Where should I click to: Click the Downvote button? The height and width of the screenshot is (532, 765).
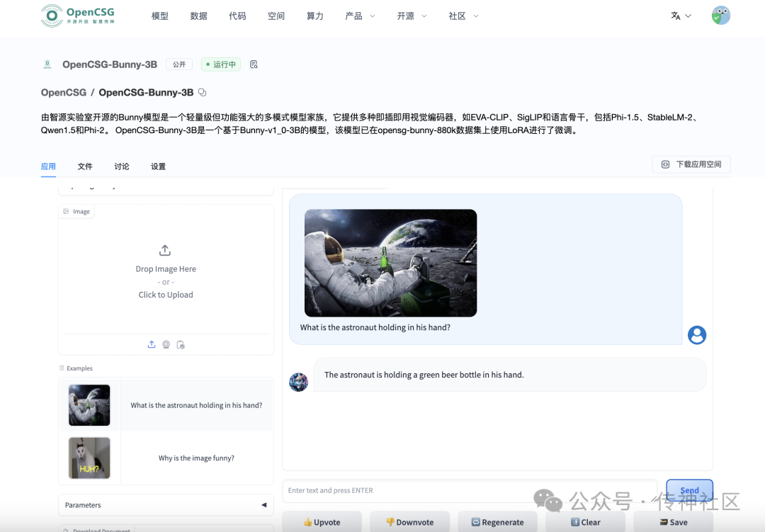[x=410, y=522]
